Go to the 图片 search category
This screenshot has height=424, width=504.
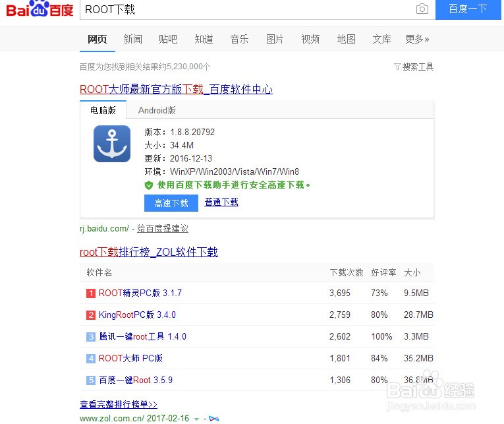(275, 40)
